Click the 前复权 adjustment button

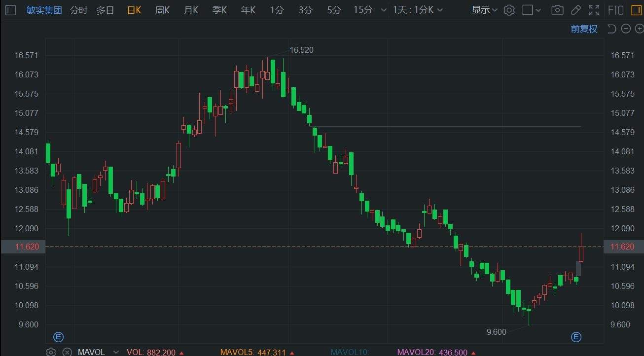[x=584, y=29]
